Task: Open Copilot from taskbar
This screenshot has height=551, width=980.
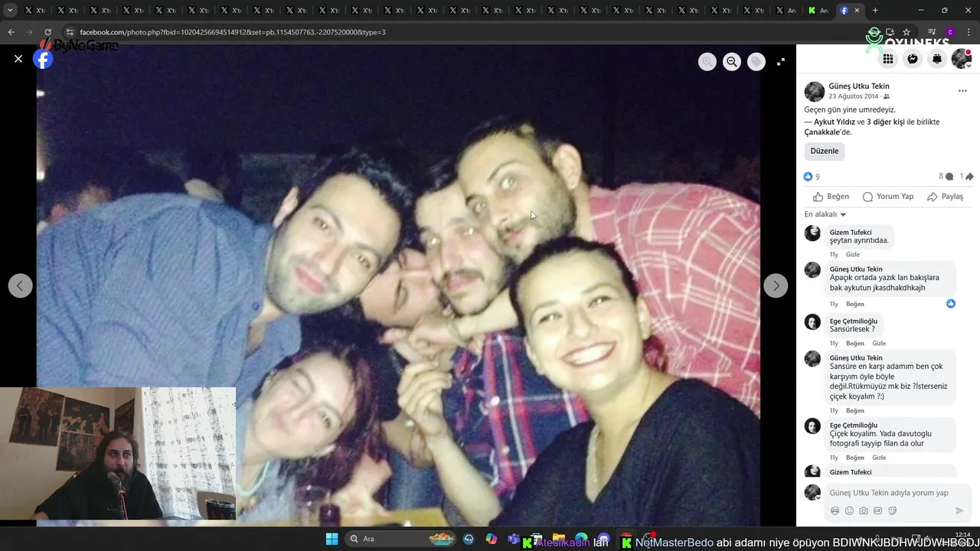Action: (492, 539)
